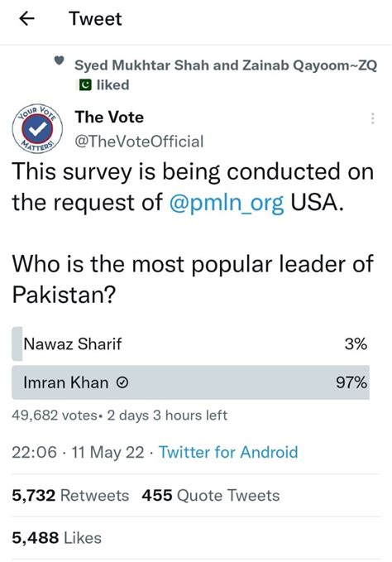This screenshot has height=562, width=392.
Task: Open The Vote account name
Action: 109,118
